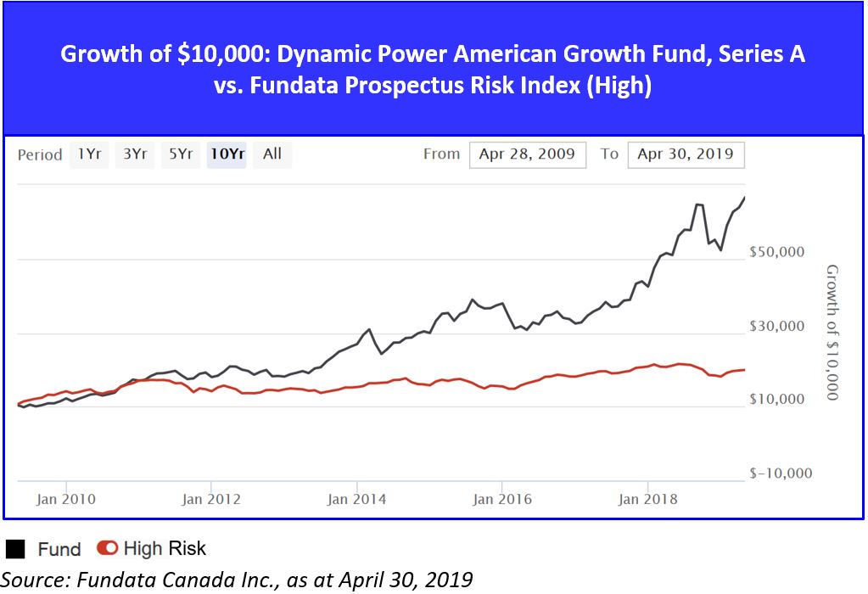Click the From date field
The image size is (868, 594).
click(526, 154)
